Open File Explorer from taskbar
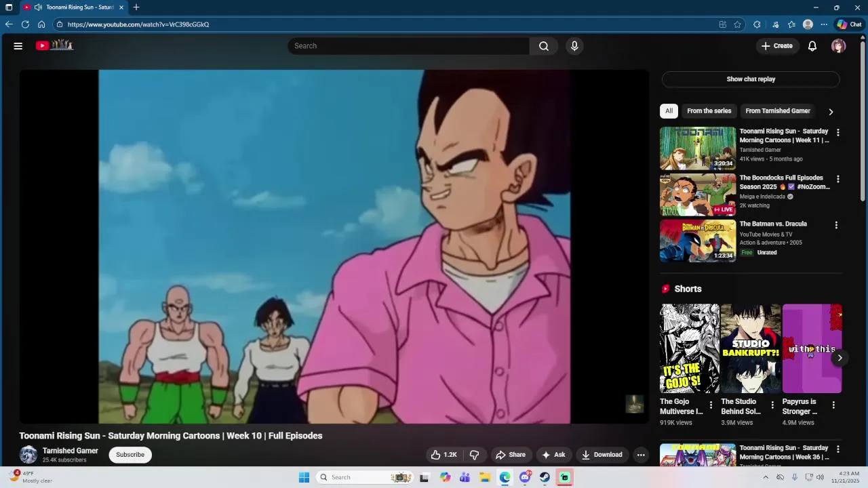 [x=485, y=477]
